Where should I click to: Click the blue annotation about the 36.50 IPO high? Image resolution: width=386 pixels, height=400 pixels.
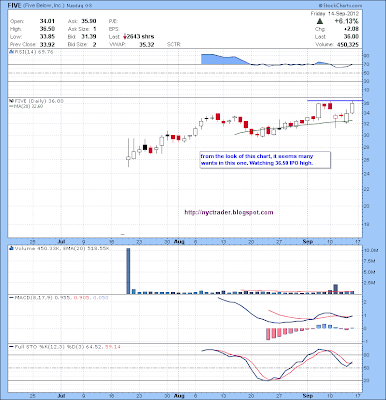(265, 160)
